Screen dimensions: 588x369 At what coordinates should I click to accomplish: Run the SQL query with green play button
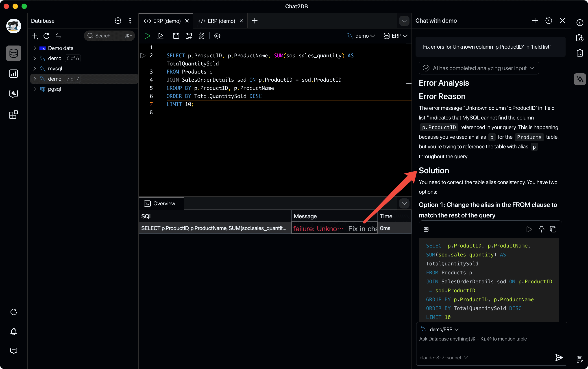pos(147,36)
